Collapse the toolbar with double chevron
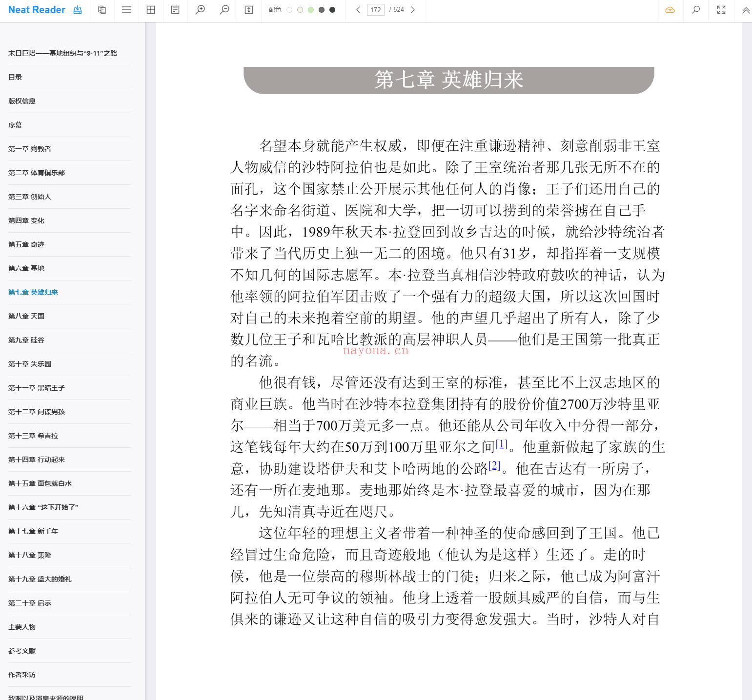 pos(746,10)
